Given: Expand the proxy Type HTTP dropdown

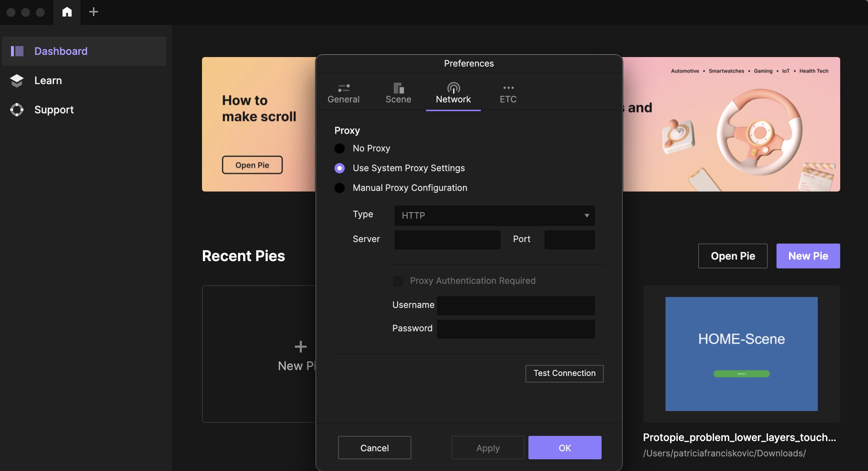Looking at the screenshot, I should [494, 216].
